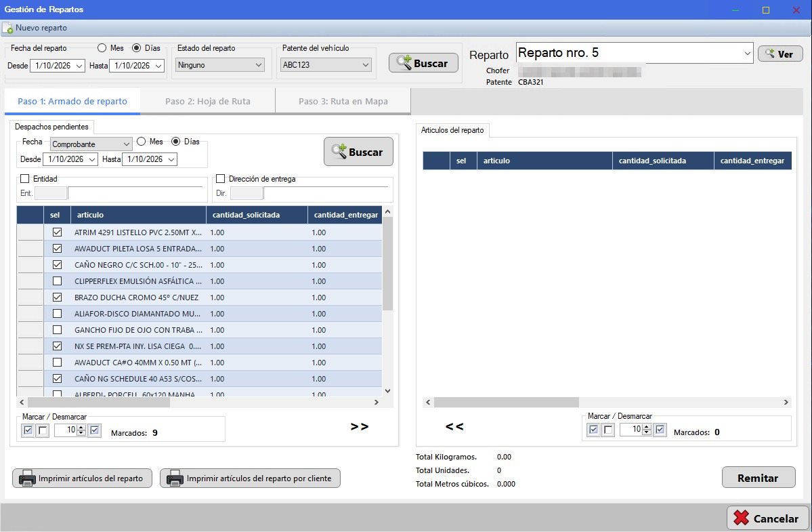812x532 pixels.
Task: Select Días radio in Fecha del reparto
Action: pyautogui.click(x=137, y=47)
